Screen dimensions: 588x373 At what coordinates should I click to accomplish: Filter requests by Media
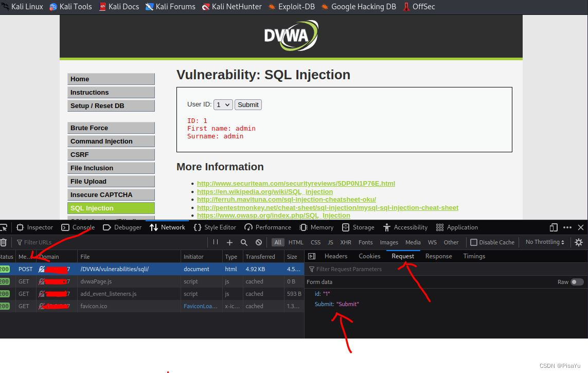pos(413,242)
